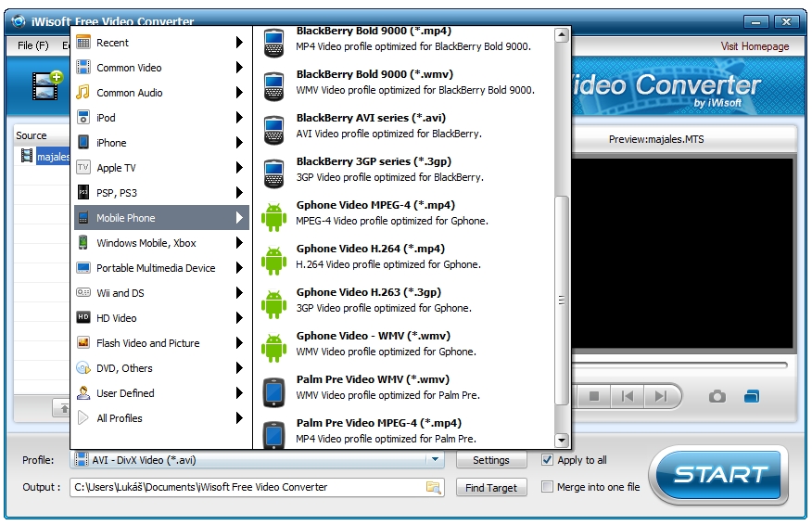Screen dimensions: 812x525
Task: Expand the HD Video submenu arrow
Action: (x=239, y=318)
